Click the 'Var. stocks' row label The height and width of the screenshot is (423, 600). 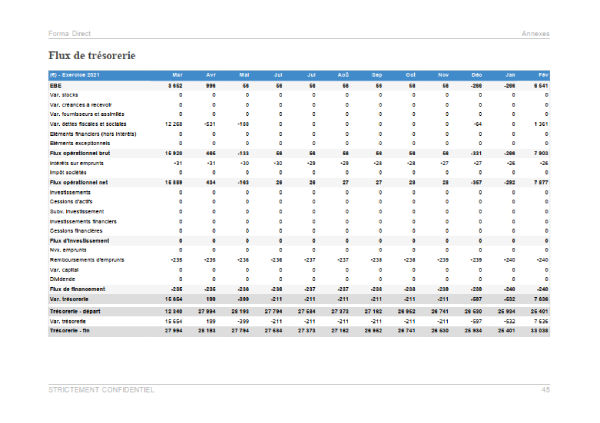[x=65, y=95]
